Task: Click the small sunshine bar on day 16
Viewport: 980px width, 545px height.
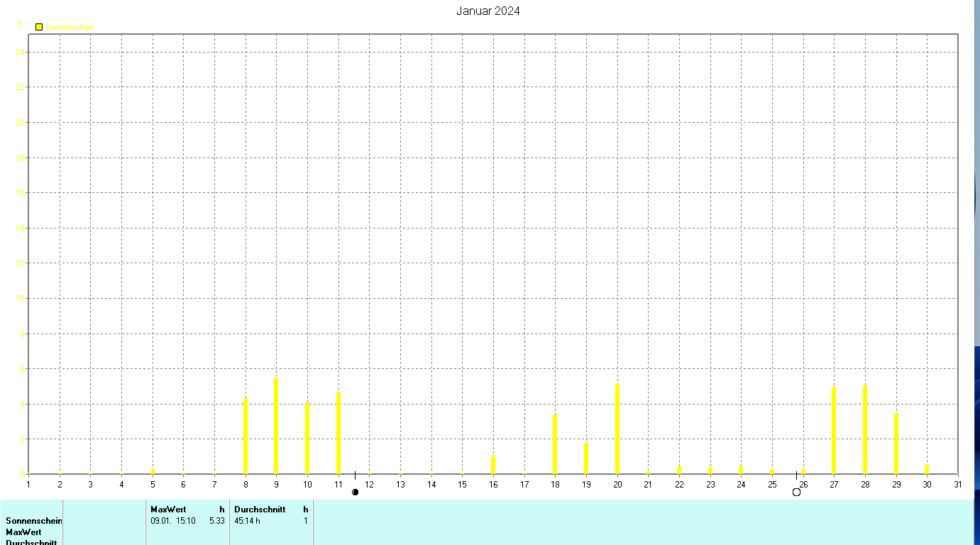Action: coord(493,465)
